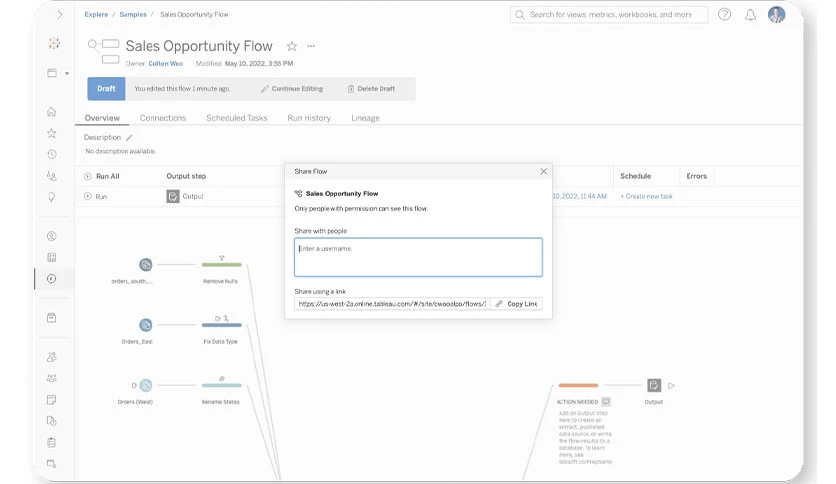Close the Share Flow dialog
Viewport: 836px width, 484px height.
click(x=543, y=171)
